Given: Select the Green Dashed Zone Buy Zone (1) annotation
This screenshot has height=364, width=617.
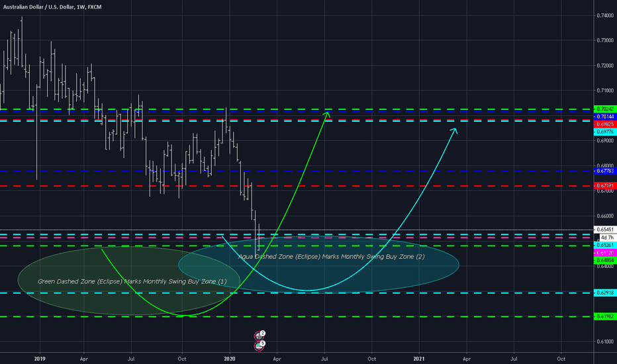Looking at the screenshot, I should coord(132,281).
